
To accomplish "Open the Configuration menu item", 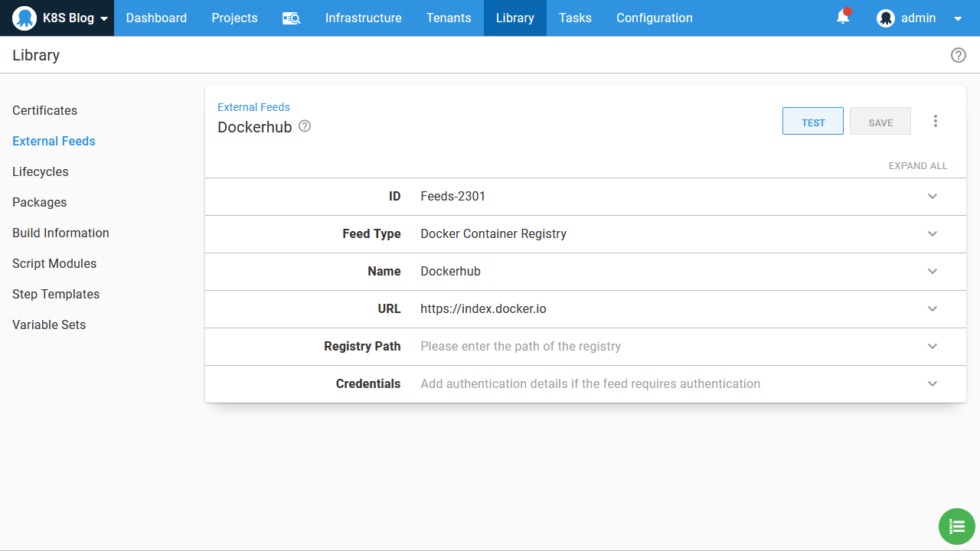I will click(x=654, y=18).
